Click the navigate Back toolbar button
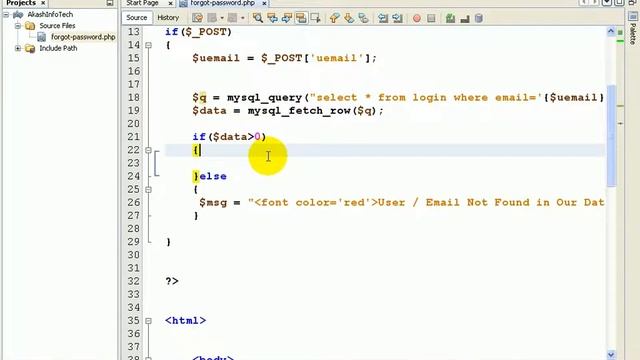The height and width of the screenshot is (360, 640). (212, 18)
